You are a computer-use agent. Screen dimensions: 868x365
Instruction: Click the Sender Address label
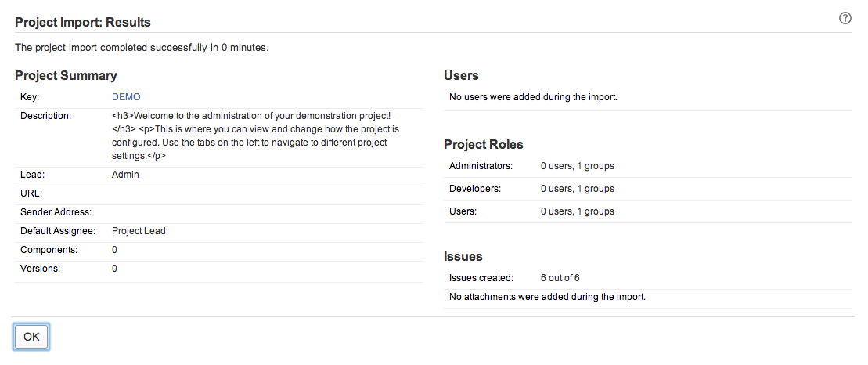pyautogui.click(x=56, y=212)
